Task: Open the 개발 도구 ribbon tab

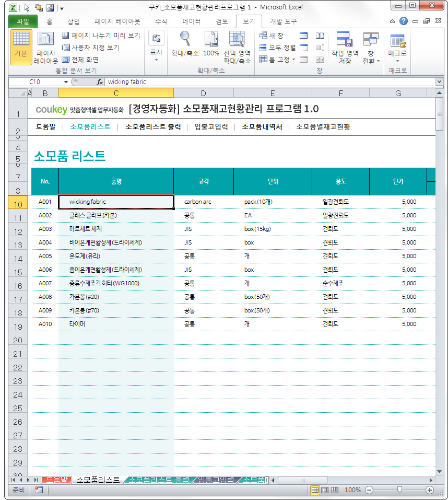Action: [284, 21]
